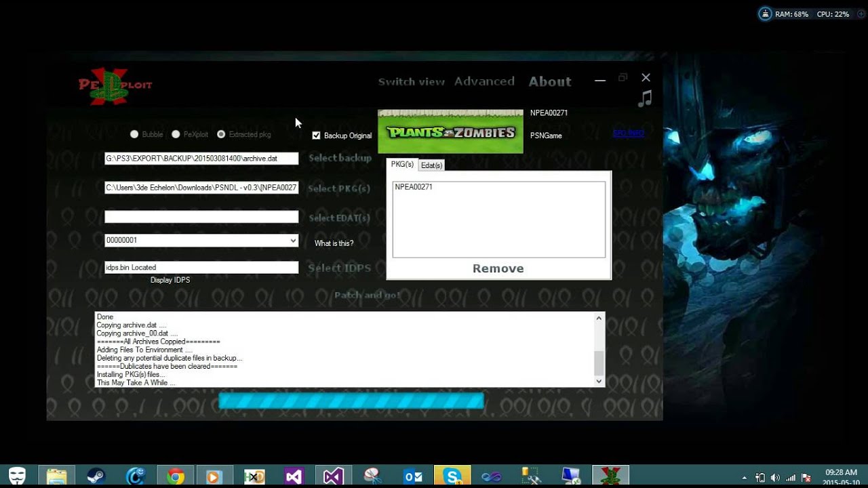Open the blue infinity taskbar icon
This screenshot has width=868, height=488.
[x=491, y=476]
